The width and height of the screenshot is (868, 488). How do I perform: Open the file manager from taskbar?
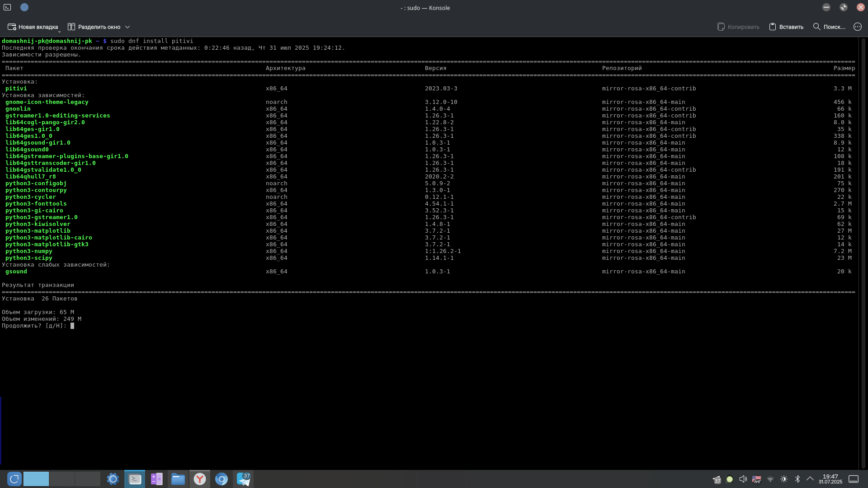[x=178, y=479]
